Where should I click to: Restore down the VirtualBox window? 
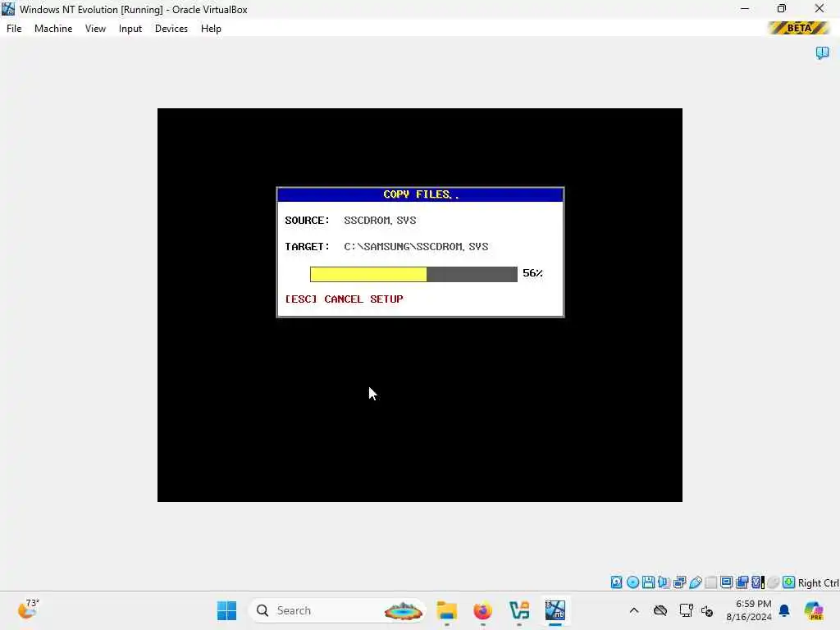[x=782, y=9]
